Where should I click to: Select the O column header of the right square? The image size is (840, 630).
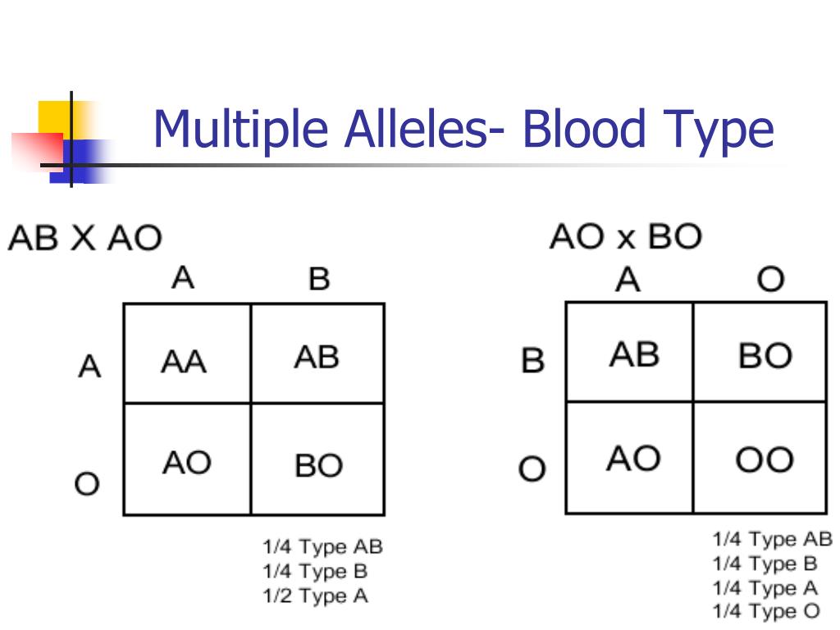pyautogui.click(x=771, y=279)
